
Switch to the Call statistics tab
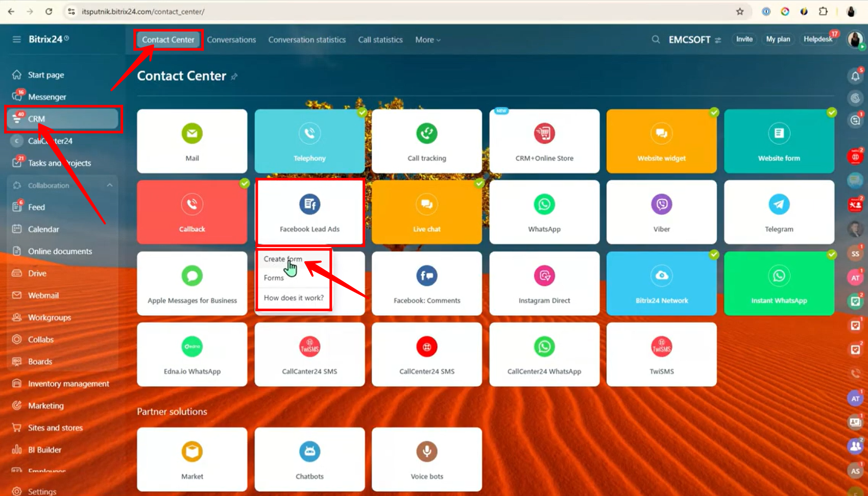[x=380, y=40]
